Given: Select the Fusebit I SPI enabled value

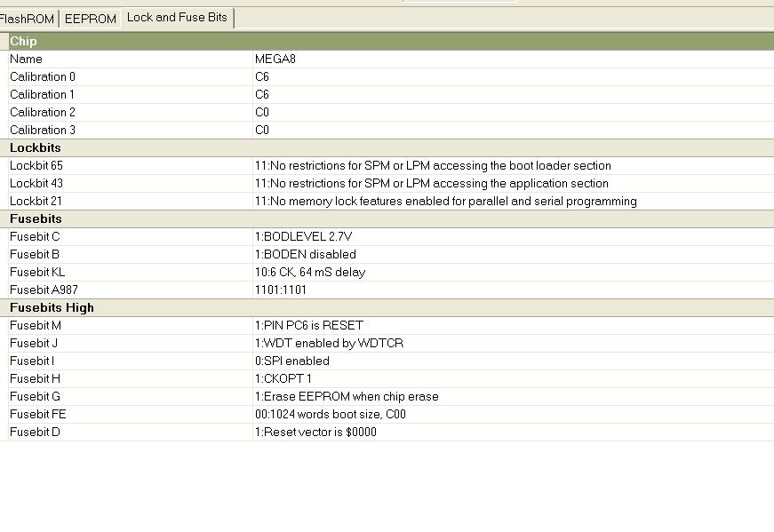Looking at the screenshot, I should [291, 361].
